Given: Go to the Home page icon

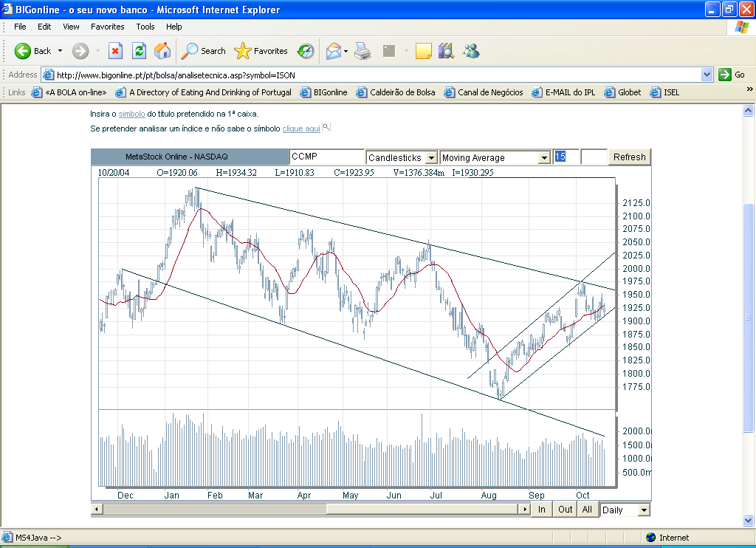Looking at the screenshot, I should tap(162, 51).
